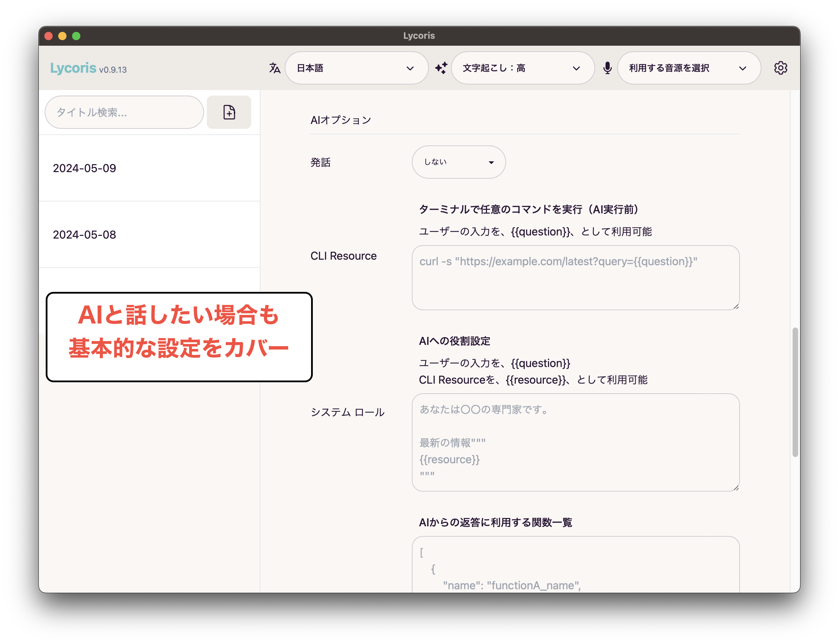839x644 pixels.
Task: Click the AIへの役割設定 heading
Action: (454, 341)
